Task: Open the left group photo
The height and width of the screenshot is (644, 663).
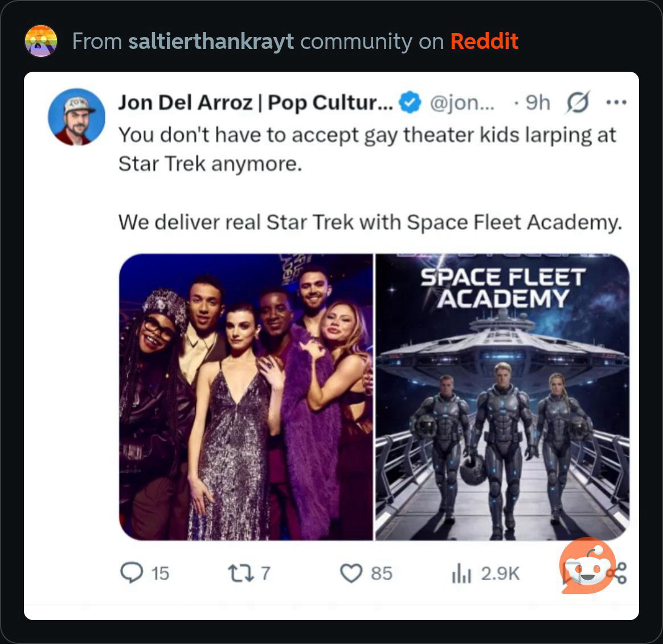Action: [x=246, y=397]
